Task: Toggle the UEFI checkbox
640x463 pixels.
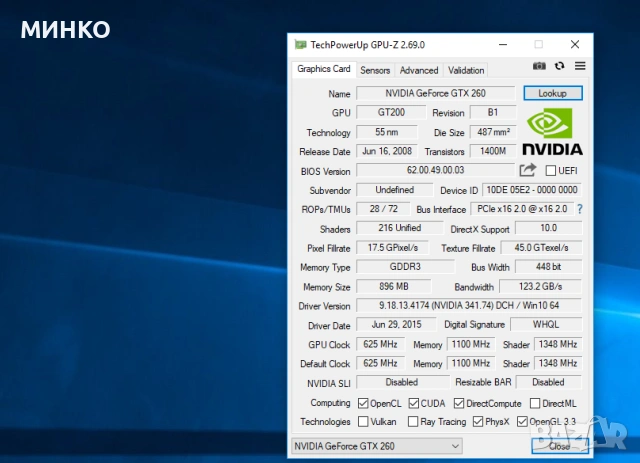Action: [551, 171]
